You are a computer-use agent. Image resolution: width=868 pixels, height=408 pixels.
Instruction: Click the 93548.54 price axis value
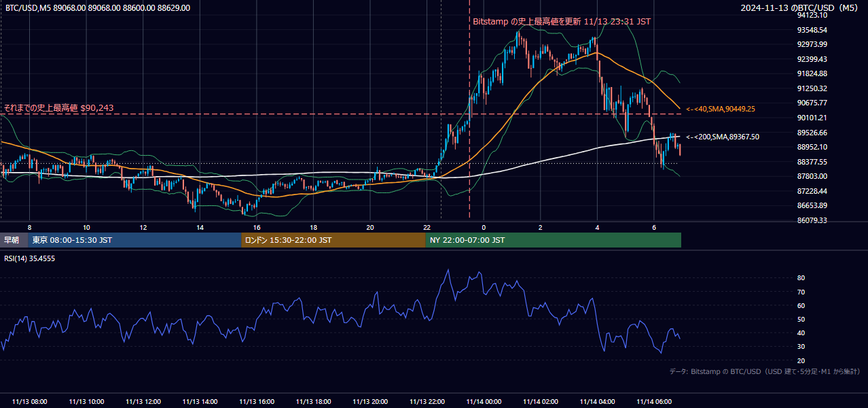pos(812,30)
